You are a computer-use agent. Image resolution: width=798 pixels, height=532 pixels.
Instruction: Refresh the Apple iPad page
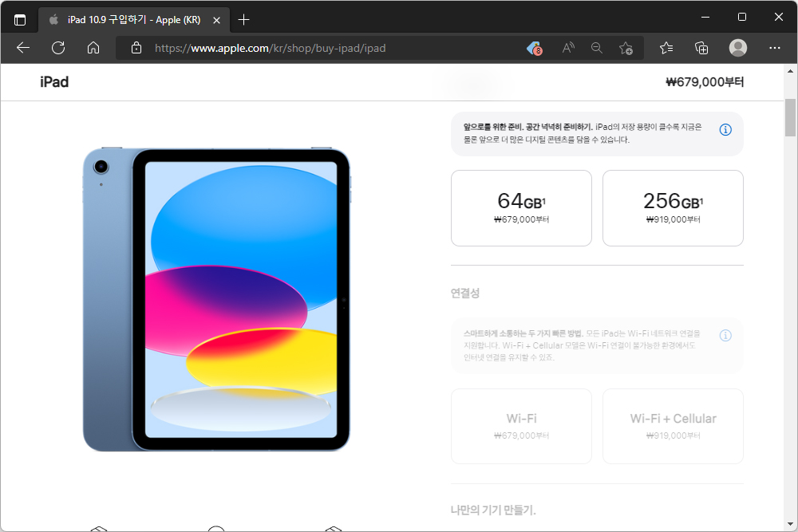click(58, 48)
